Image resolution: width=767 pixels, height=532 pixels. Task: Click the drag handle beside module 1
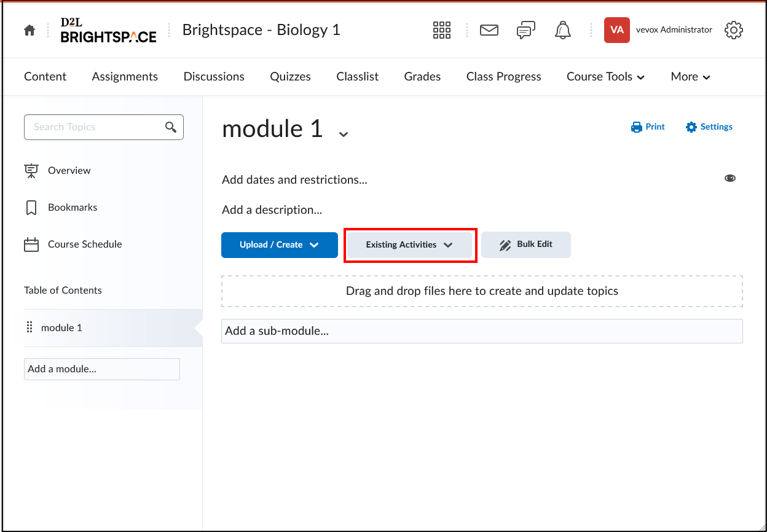point(29,327)
